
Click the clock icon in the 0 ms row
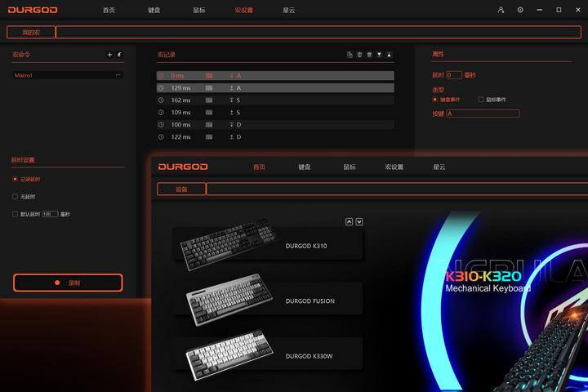point(161,76)
